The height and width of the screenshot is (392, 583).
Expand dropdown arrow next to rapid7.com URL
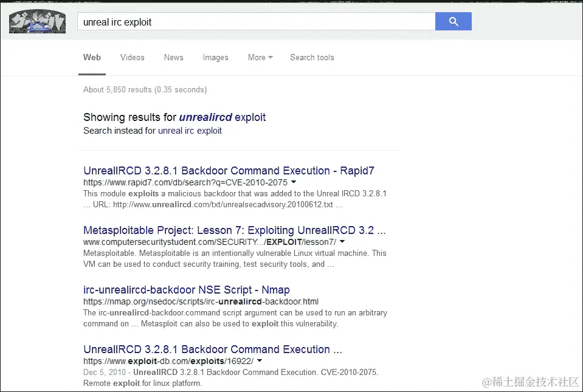tap(294, 182)
